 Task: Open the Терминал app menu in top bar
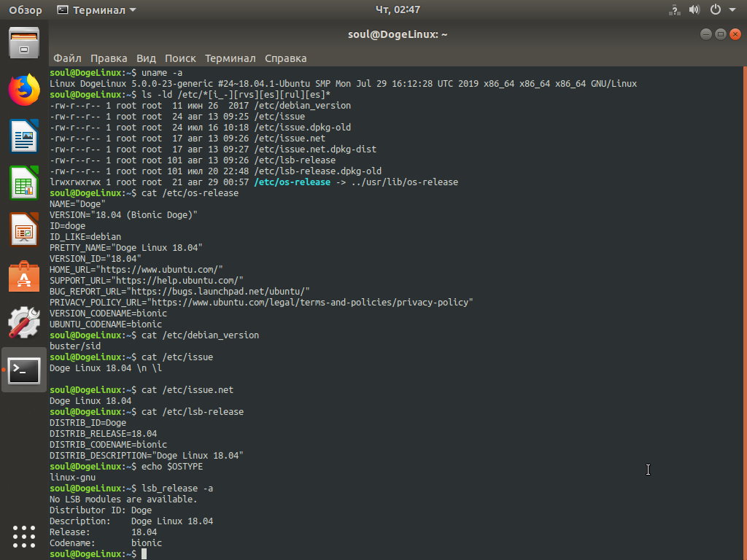pyautogui.click(x=97, y=10)
